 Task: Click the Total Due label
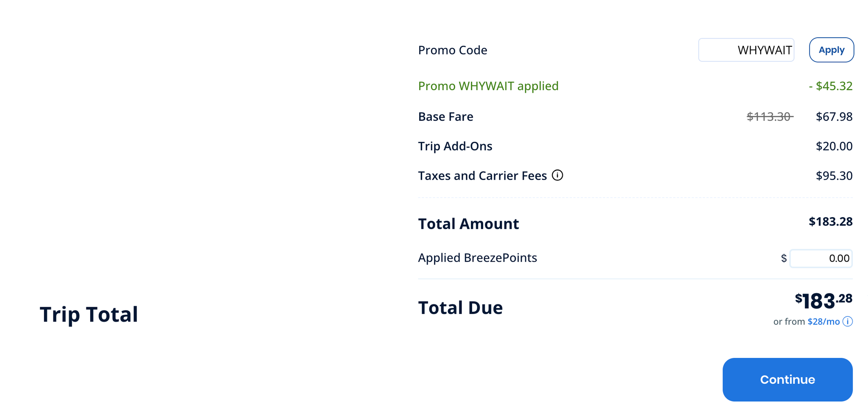pyautogui.click(x=460, y=307)
